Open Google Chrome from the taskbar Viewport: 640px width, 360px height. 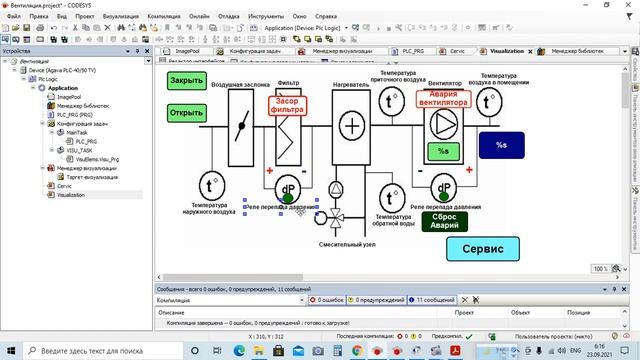click(357, 351)
